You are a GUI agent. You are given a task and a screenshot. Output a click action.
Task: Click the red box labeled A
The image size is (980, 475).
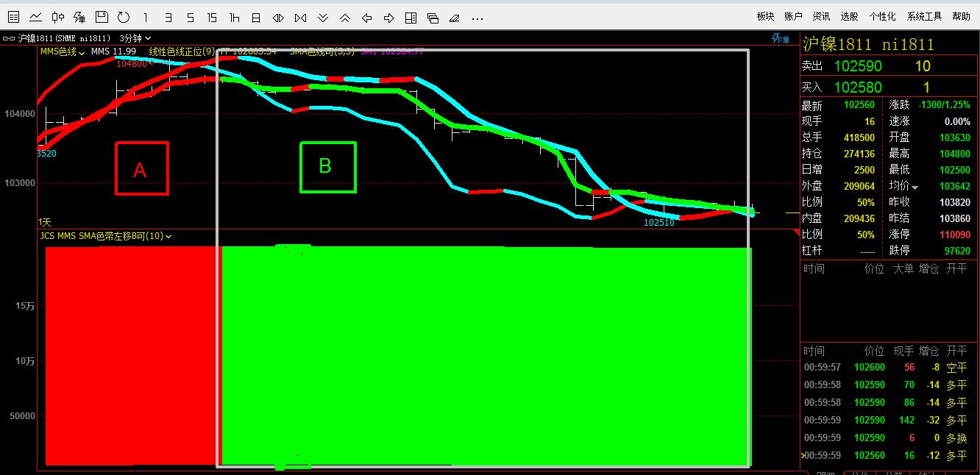[x=141, y=168]
